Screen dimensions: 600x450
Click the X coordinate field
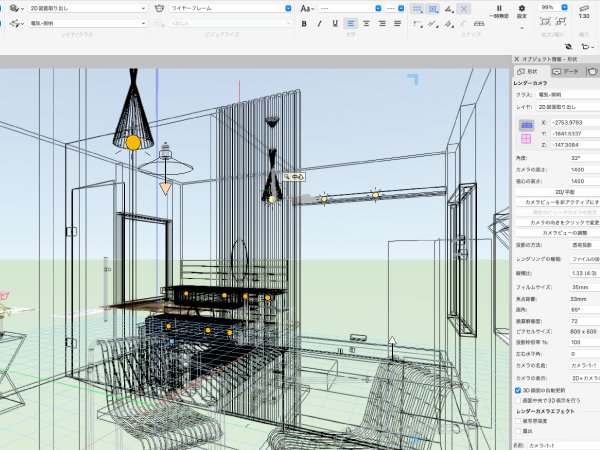point(575,122)
